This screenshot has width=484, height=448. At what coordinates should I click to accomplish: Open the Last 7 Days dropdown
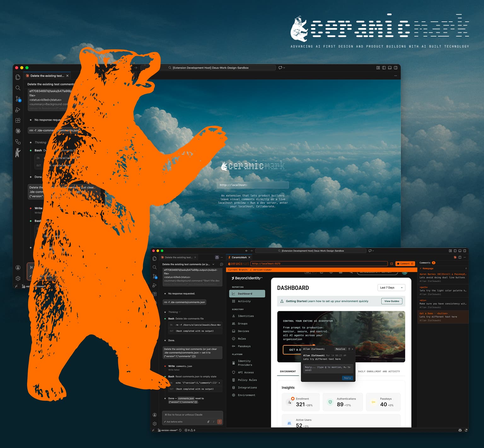tap(391, 288)
